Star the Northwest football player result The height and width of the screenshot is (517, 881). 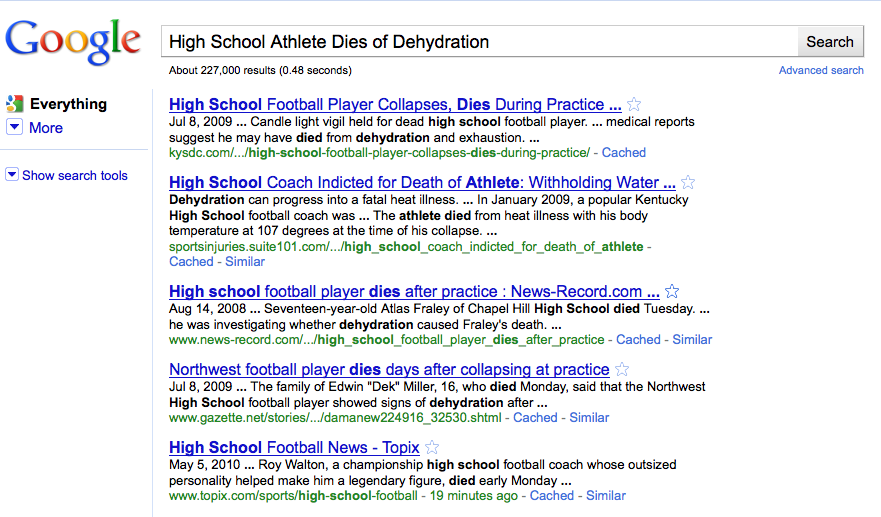coord(621,370)
